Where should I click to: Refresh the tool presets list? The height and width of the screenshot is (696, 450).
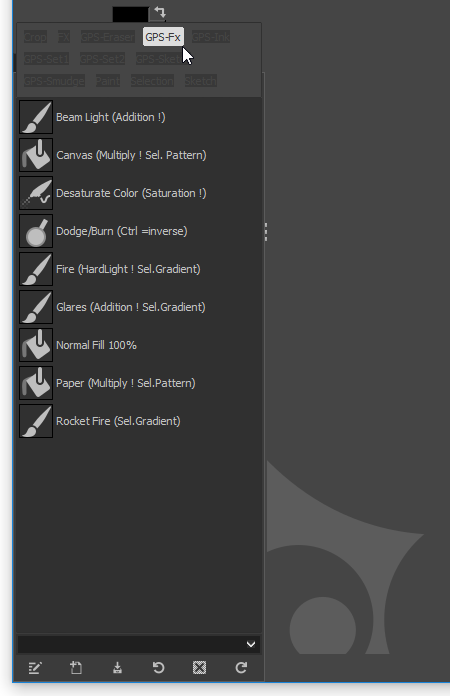tap(241, 668)
